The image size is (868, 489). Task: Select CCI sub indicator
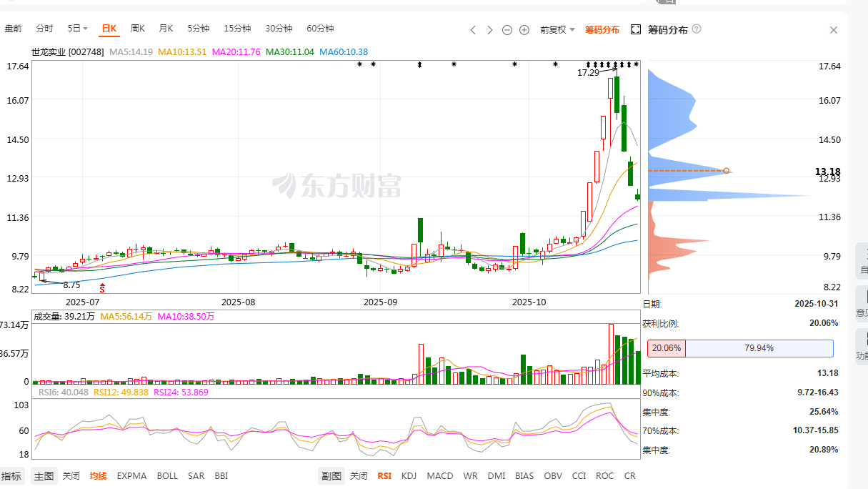579,476
